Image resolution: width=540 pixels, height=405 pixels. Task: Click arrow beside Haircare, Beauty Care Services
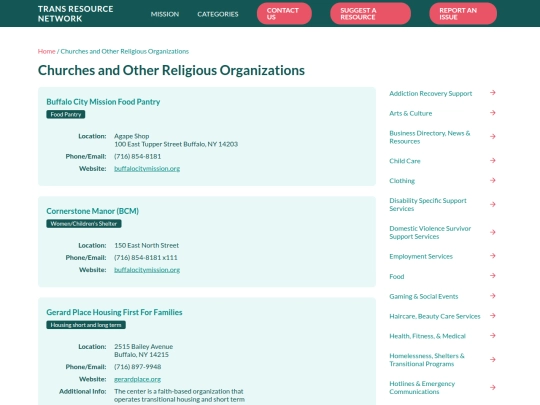point(493,316)
